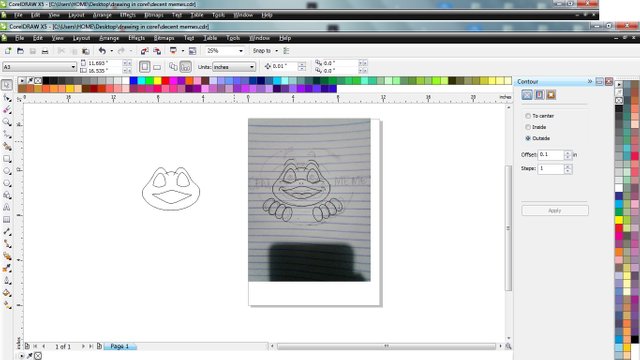Select the To center radio option
Screen dimensions: 640x360
pos(528,116)
